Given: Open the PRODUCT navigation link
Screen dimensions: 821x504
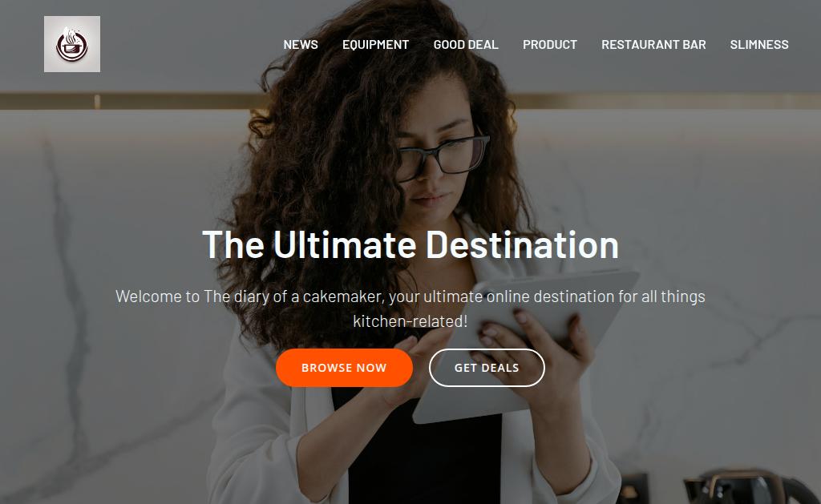Looking at the screenshot, I should coord(550,45).
